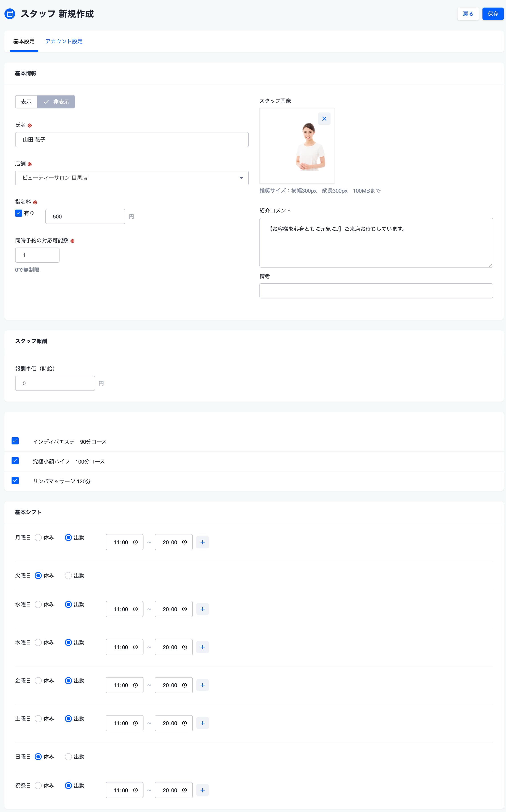Set Wednesday to 休み
Viewport: 506px width, 812px height.
click(38, 604)
